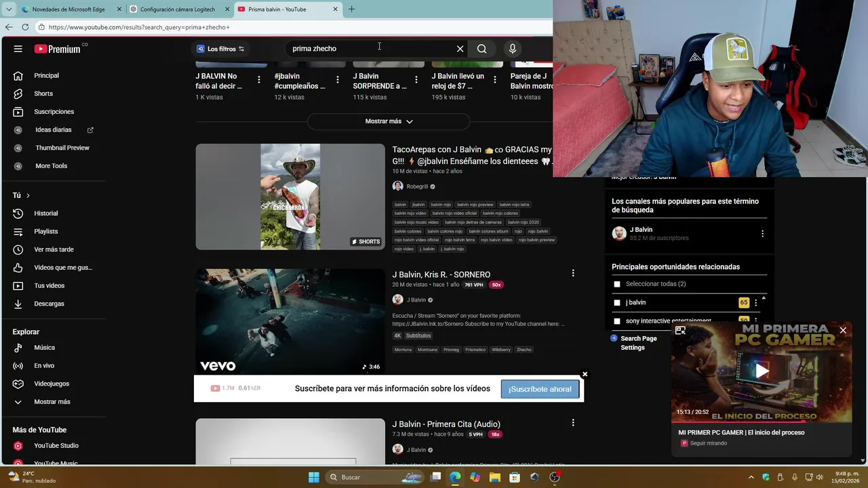The height and width of the screenshot is (488, 868).
Task: Open Suscripciones in the sidebar
Action: pyautogui.click(x=54, y=112)
